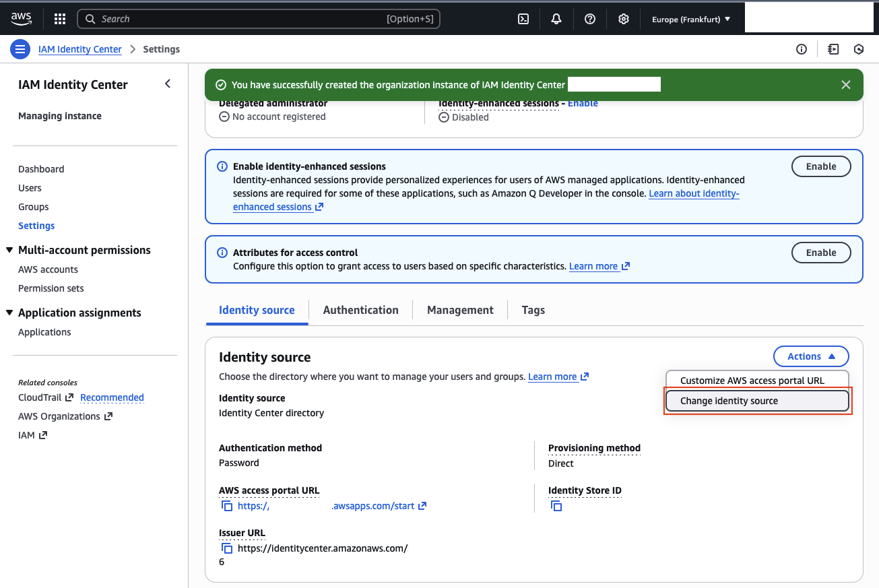Click the AWS logo to go home
The height and width of the screenshot is (588, 879).
pyautogui.click(x=21, y=19)
